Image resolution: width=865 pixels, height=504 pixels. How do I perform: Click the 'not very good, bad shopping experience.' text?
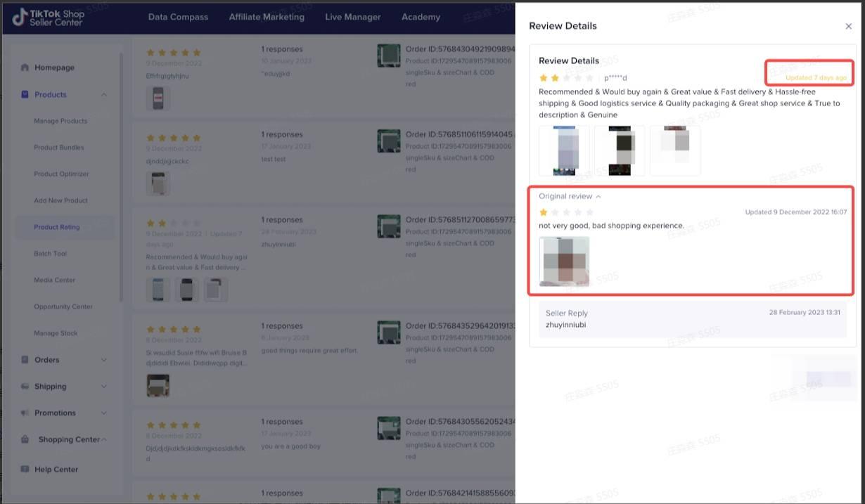tap(611, 226)
